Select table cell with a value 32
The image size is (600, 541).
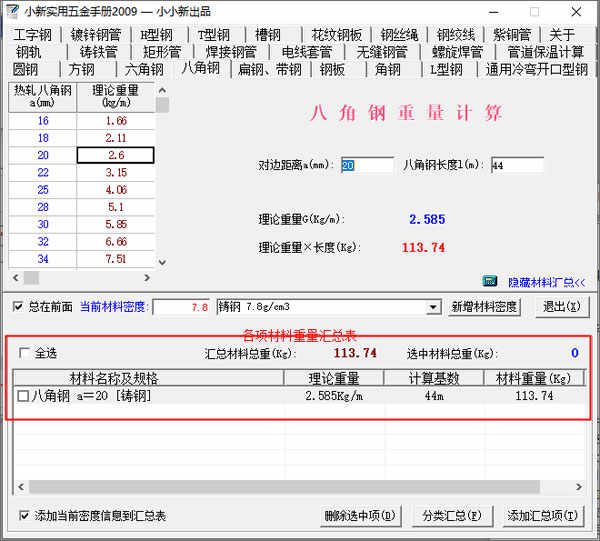[43, 242]
